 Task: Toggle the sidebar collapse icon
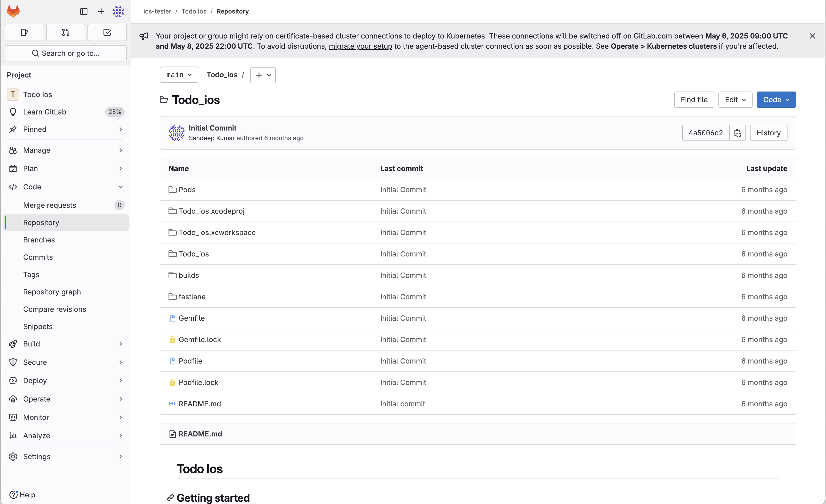pyautogui.click(x=84, y=11)
